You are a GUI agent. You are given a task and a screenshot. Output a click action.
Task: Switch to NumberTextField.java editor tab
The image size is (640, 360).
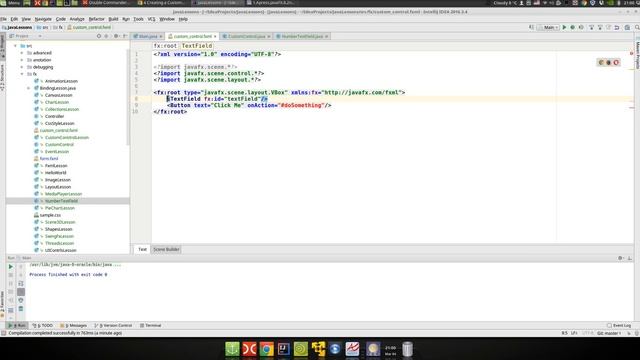point(302,36)
